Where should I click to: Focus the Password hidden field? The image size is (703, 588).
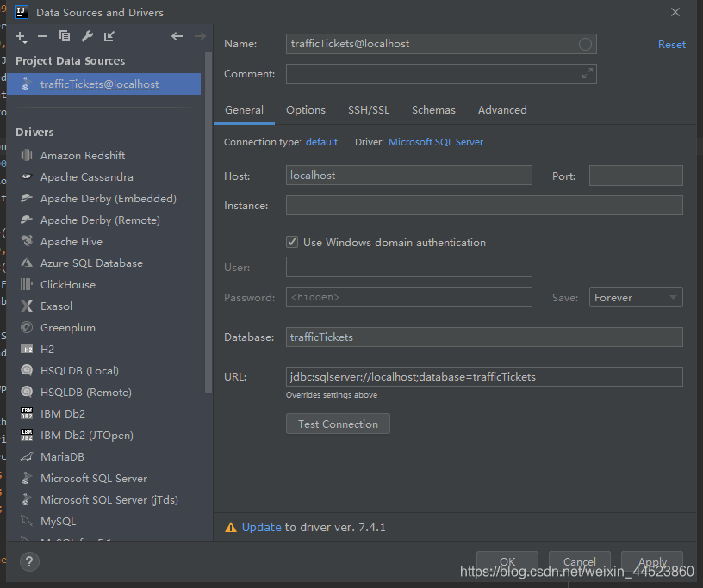pos(409,297)
